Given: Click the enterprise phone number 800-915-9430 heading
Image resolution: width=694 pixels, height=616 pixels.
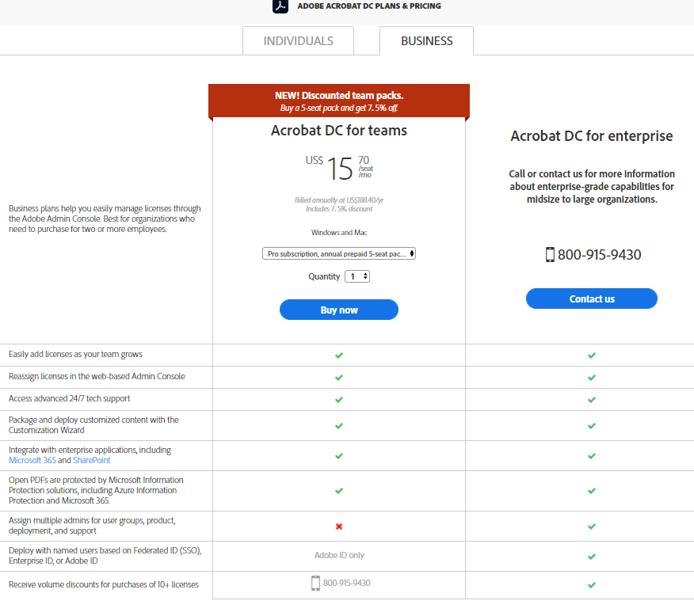Looking at the screenshot, I should click(x=599, y=255).
